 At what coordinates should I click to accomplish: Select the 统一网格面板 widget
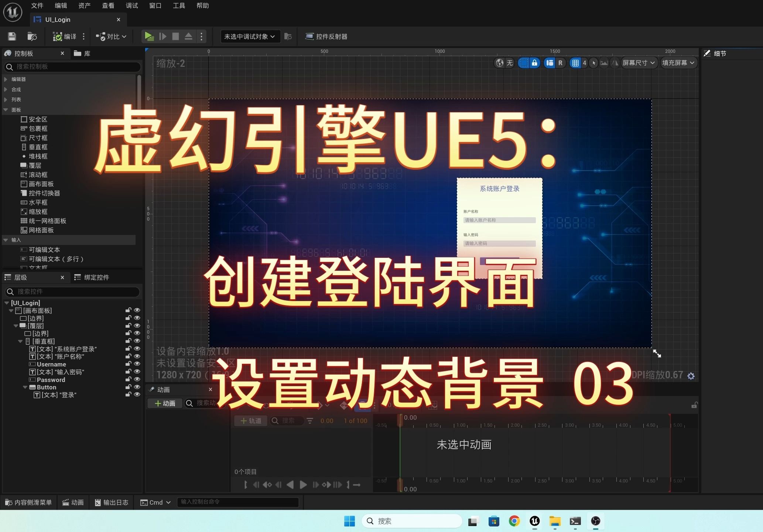point(43,221)
